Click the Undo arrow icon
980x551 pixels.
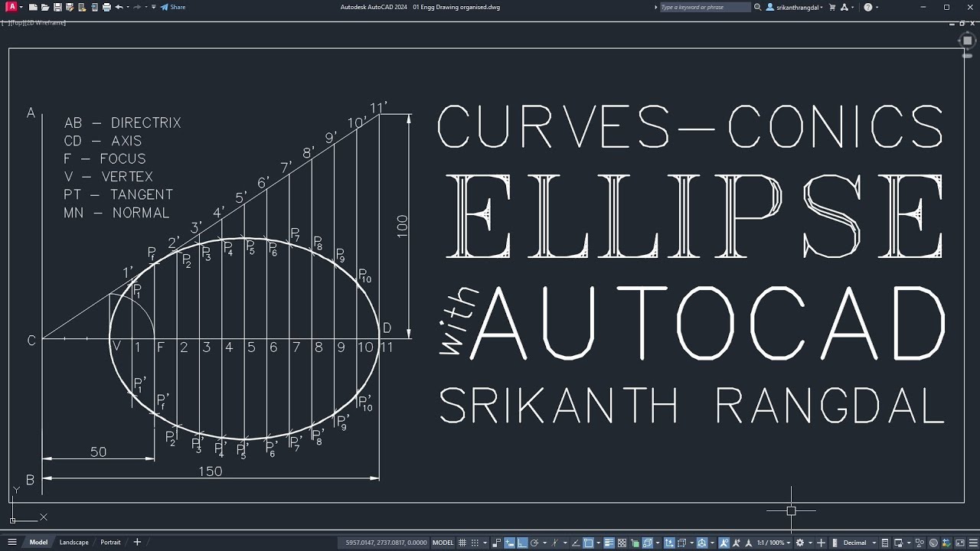coord(119,7)
